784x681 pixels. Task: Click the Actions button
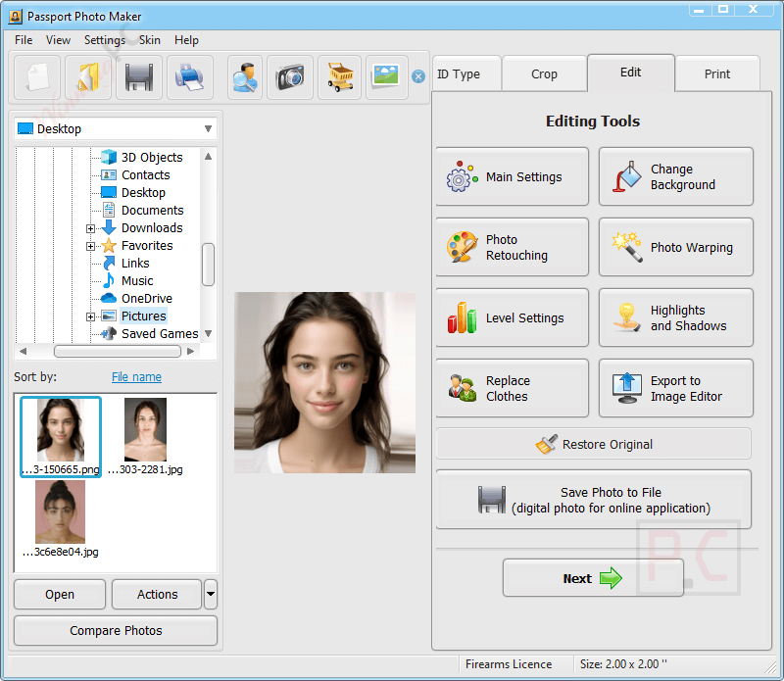click(x=157, y=594)
